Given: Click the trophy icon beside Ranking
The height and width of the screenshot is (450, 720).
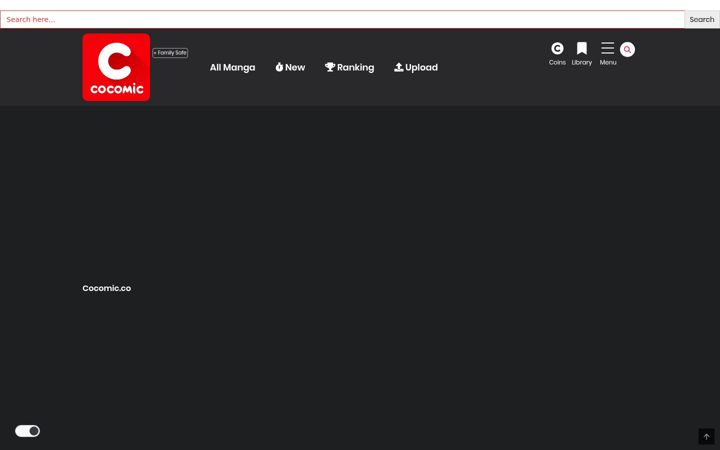Looking at the screenshot, I should (x=330, y=67).
